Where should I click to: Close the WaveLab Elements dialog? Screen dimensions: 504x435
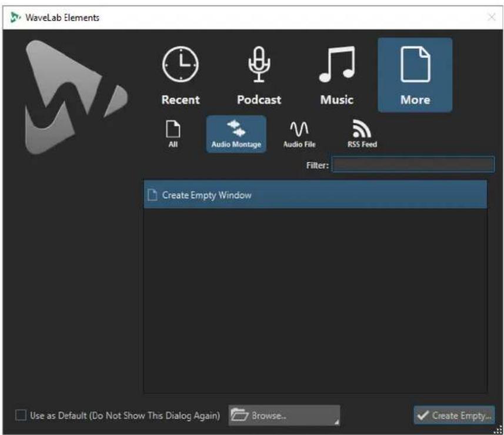coord(491,17)
